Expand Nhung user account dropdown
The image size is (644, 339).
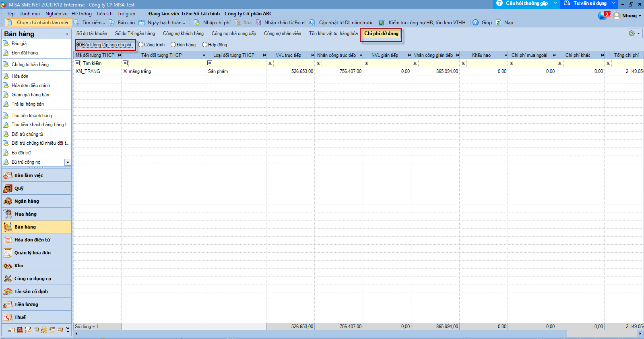click(x=640, y=16)
